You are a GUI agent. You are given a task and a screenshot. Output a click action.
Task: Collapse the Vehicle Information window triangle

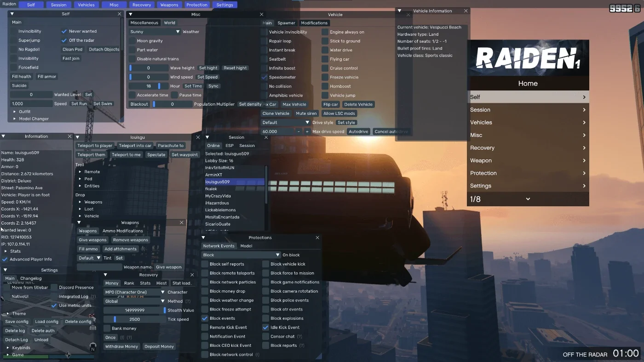[399, 11]
